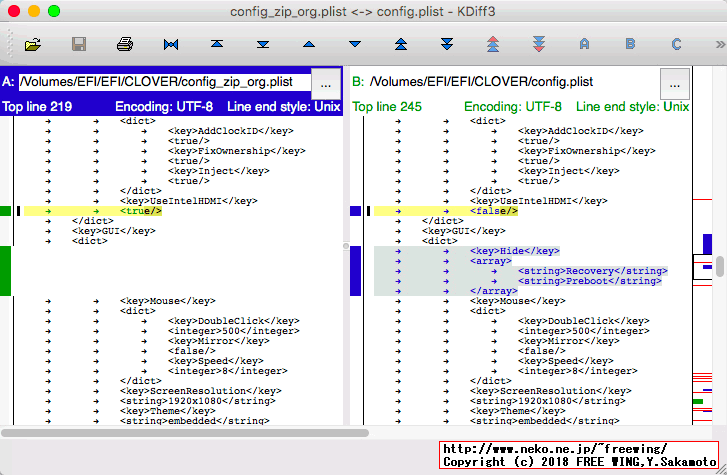The image size is (727, 475).
Task: Click the pane splitter handle between A and B
Action: (x=346, y=246)
